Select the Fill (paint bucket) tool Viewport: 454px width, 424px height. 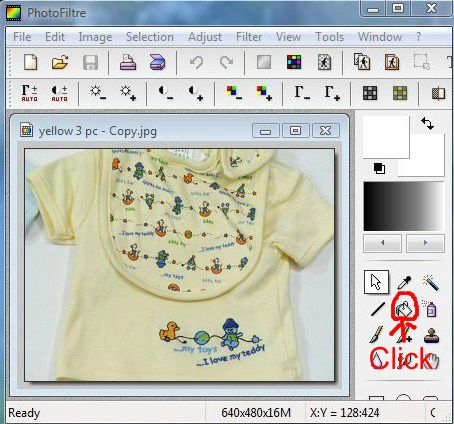404,308
